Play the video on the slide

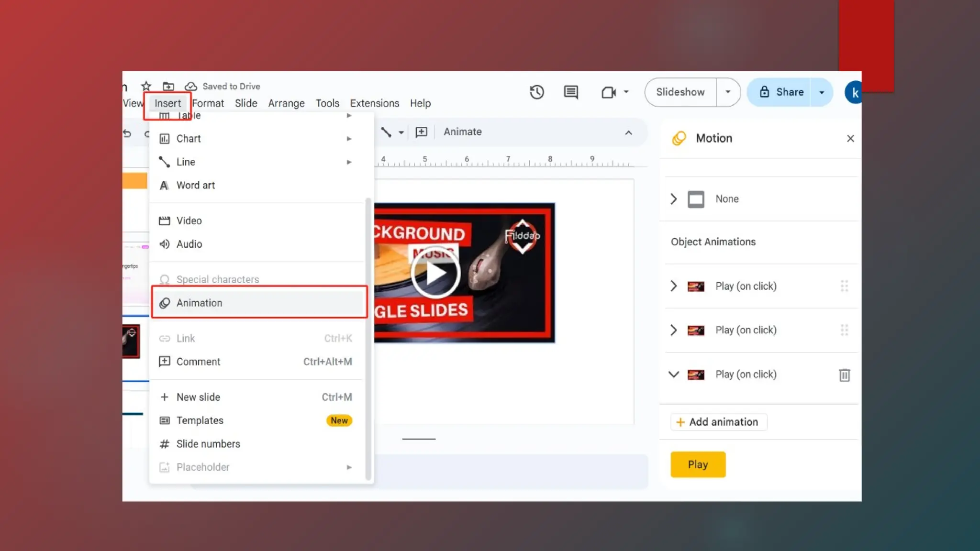click(x=435, y=273)
